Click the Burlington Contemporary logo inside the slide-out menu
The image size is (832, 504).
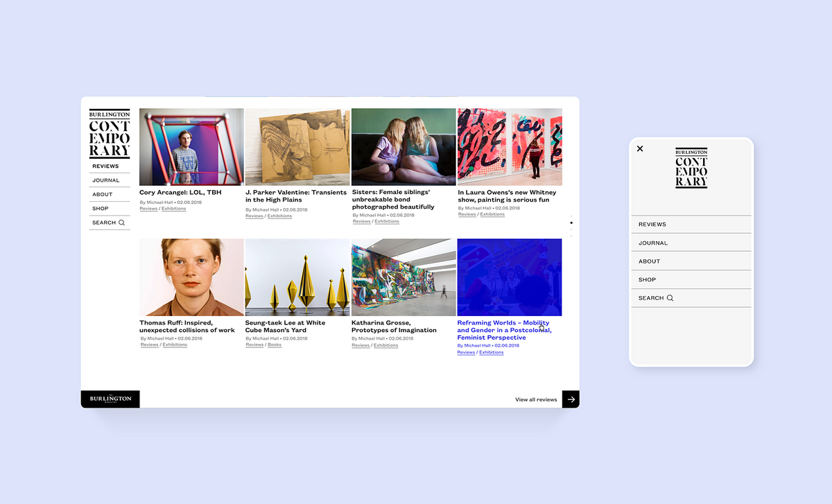click(x=691, y=168)
